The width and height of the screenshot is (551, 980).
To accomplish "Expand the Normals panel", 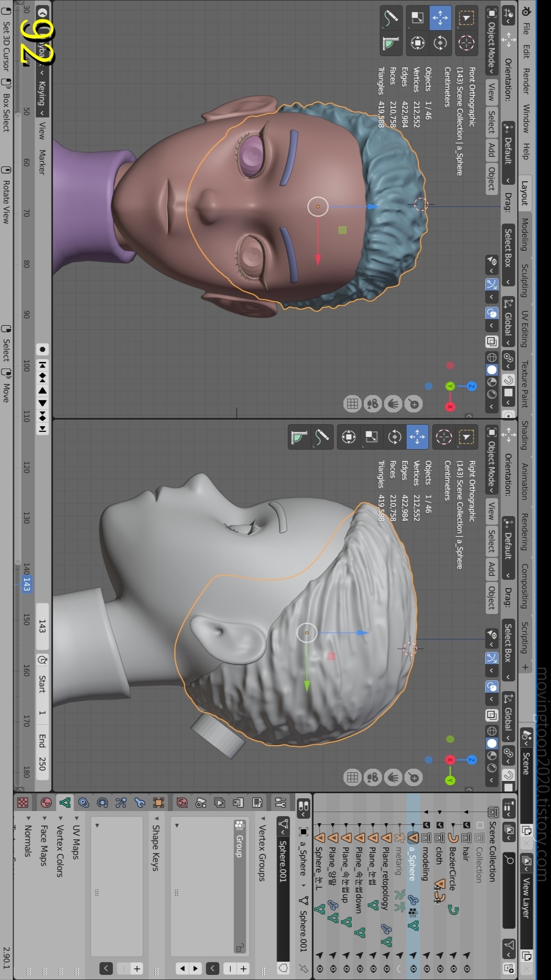I will 28,836.
